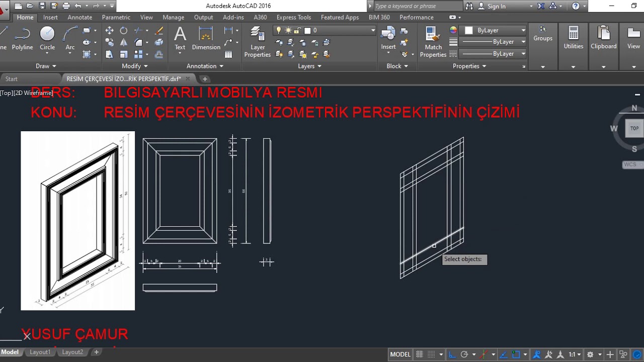Toggle grid display in status bar

click(x=420, y=354)
